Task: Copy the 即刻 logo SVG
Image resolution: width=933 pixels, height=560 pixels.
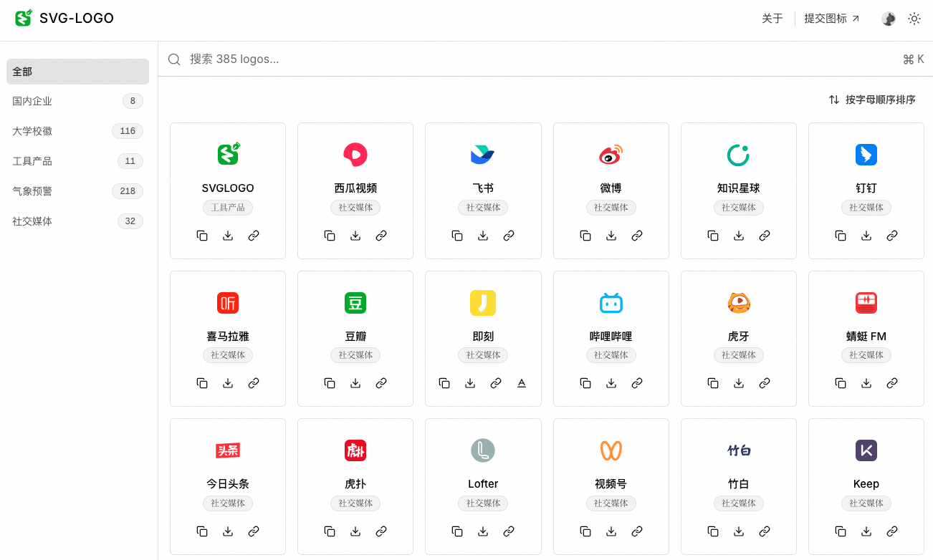Action: click(444, 383)
